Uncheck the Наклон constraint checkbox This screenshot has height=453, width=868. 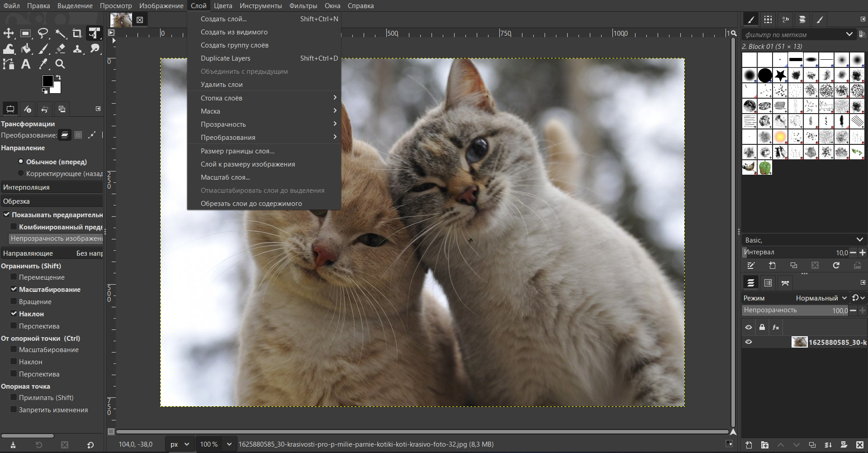coord(14,314)
